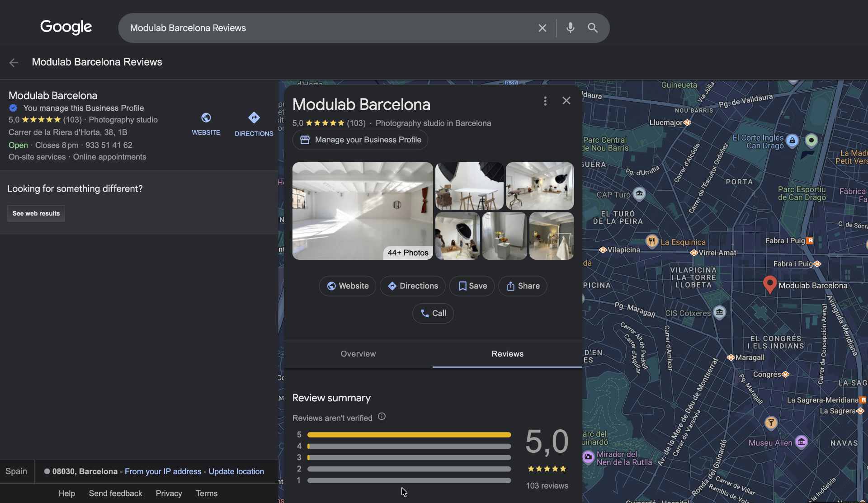Click the Directions button in panel
868x503 pixels.
pyautogui.click(x=412, y=286)
